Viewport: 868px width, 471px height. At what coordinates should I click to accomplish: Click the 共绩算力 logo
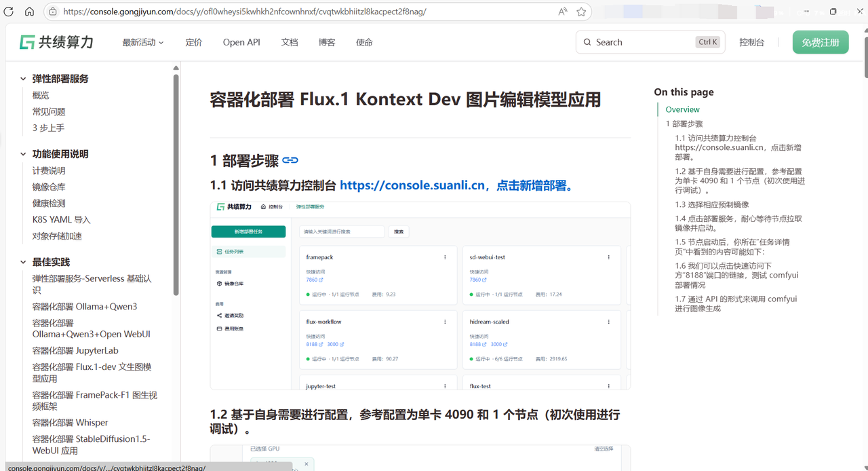(57, 42)
